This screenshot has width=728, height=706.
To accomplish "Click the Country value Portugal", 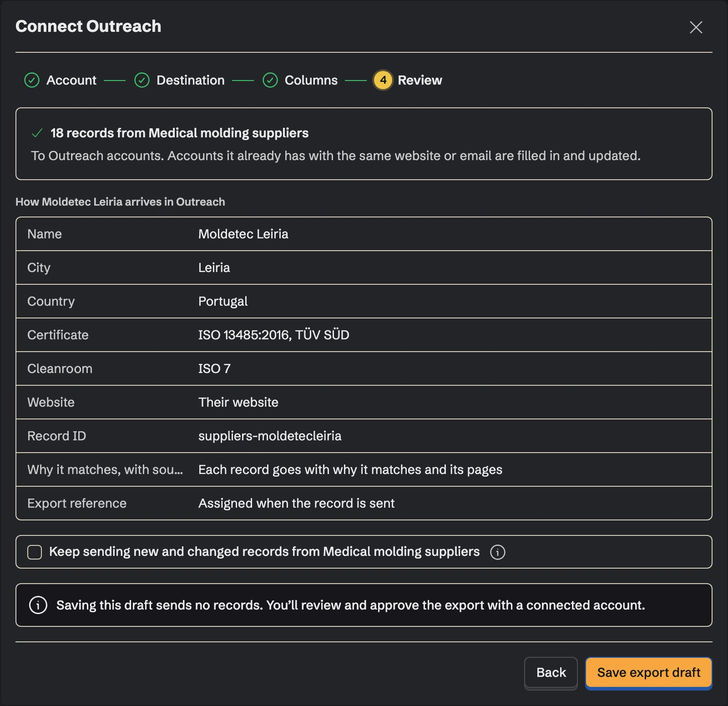I will point(223,301).
